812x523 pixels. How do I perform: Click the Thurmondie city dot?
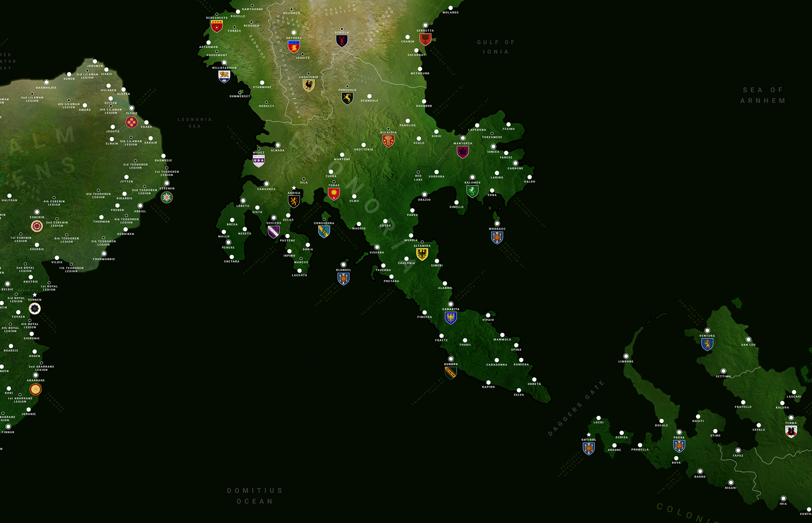tap(104, 254)
